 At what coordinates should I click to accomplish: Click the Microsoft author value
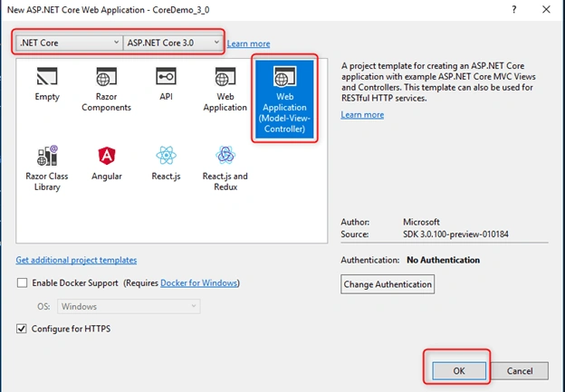[x=421, y=222]
